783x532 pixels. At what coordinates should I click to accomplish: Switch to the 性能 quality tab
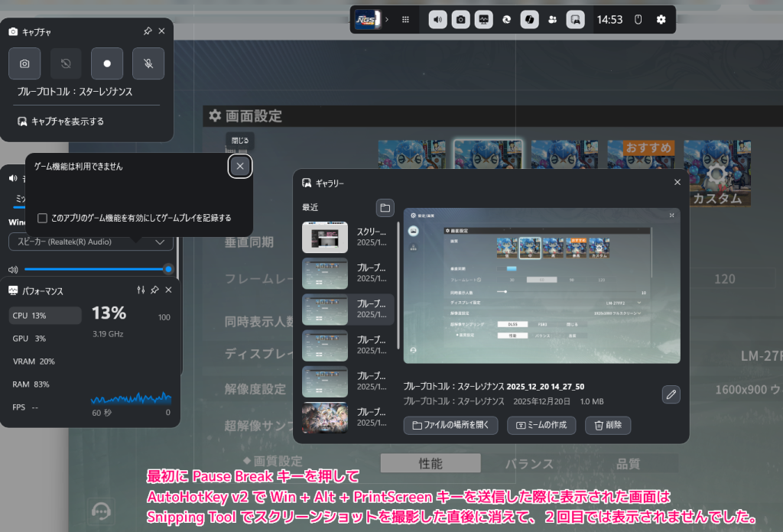[430, 462]
